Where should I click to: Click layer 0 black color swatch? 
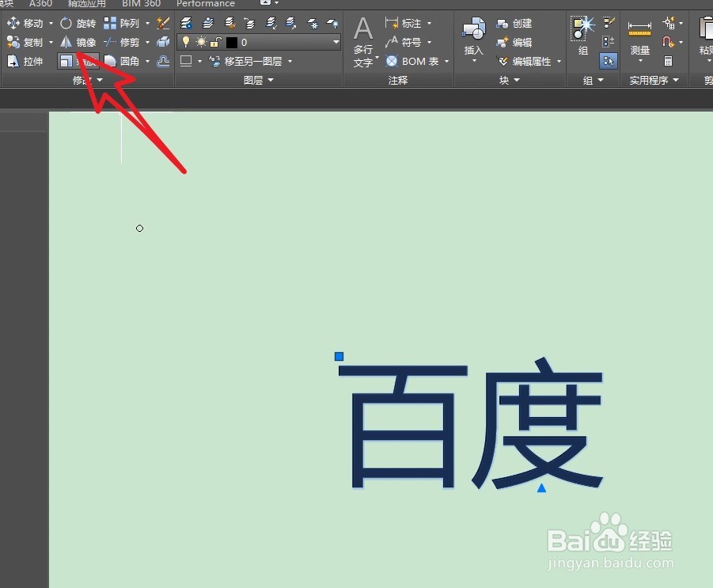pos(231,43)
